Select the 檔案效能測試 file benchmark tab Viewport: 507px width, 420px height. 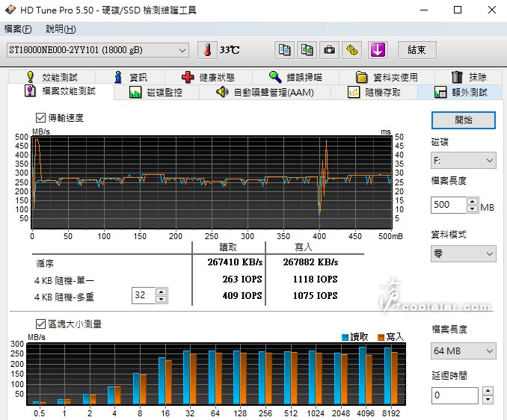[x=61, y=91]
